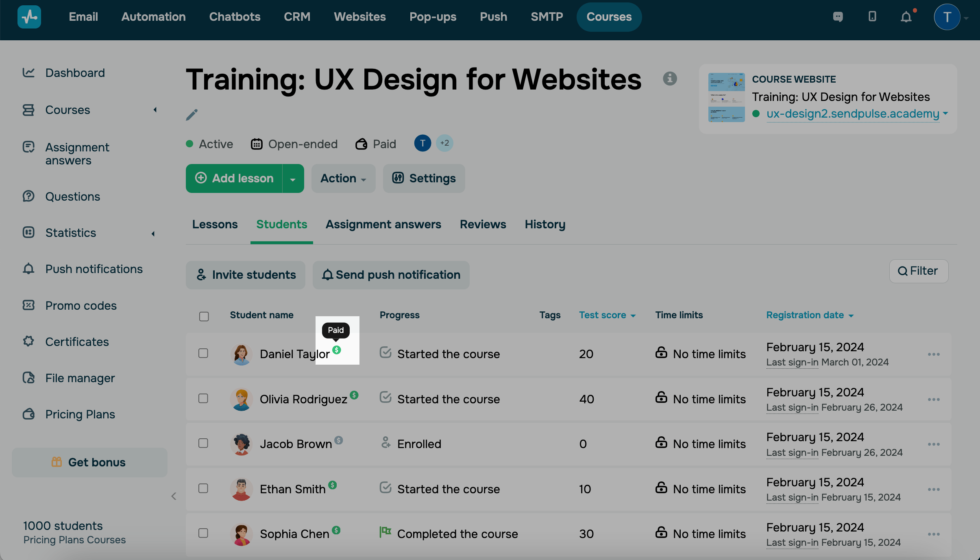Click the wallet icon next to Paid status
Viewport: 980px width, 560px height.
pyautogui.click(x=361, y=144)
